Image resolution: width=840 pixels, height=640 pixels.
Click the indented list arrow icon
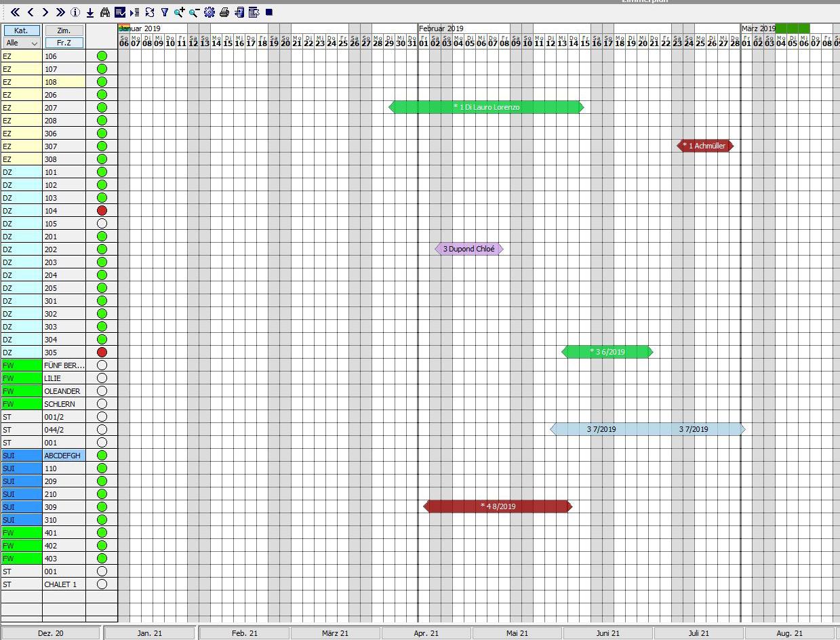[x=134, y=12]
